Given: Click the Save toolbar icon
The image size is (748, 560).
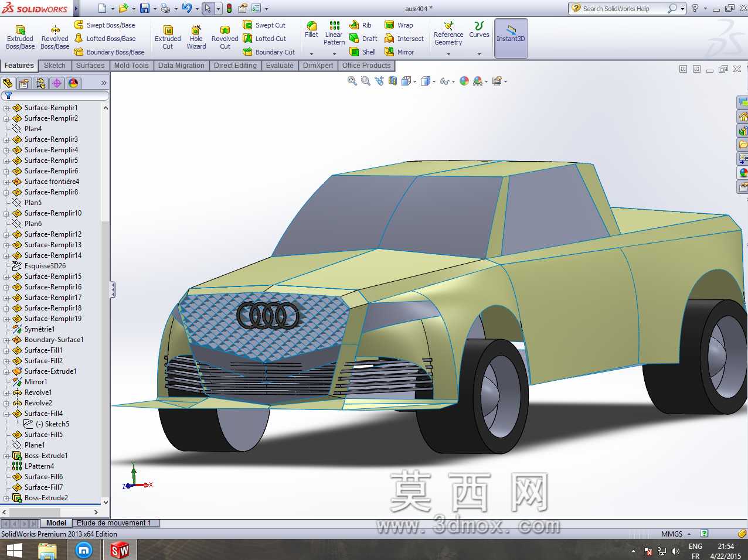Looking at the screenshot, I should [x=144, y=8].
